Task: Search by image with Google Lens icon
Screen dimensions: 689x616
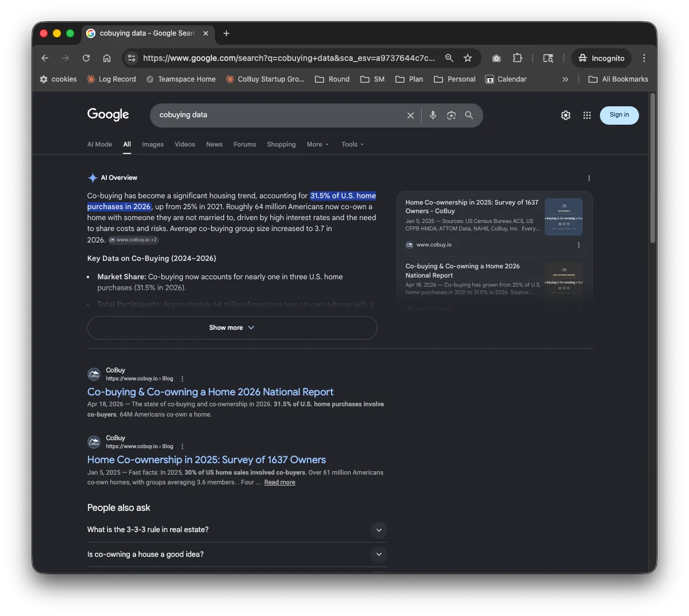Action: pos(451,115)
